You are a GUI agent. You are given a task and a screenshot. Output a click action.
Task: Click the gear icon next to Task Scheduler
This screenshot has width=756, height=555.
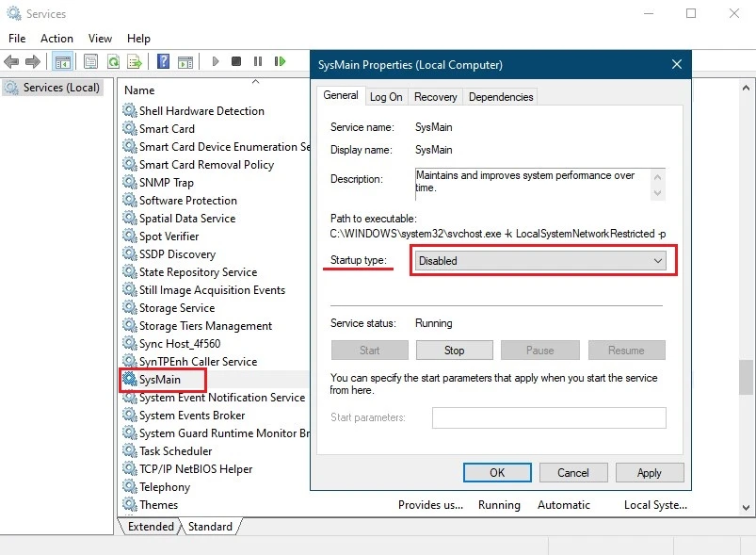click(129, 450)
